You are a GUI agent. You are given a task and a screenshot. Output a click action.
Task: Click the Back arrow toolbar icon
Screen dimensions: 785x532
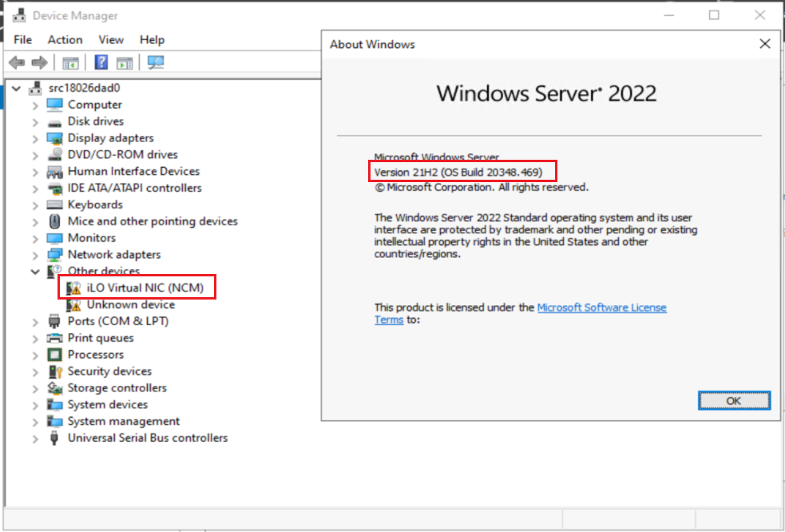[x=17, y=62]
